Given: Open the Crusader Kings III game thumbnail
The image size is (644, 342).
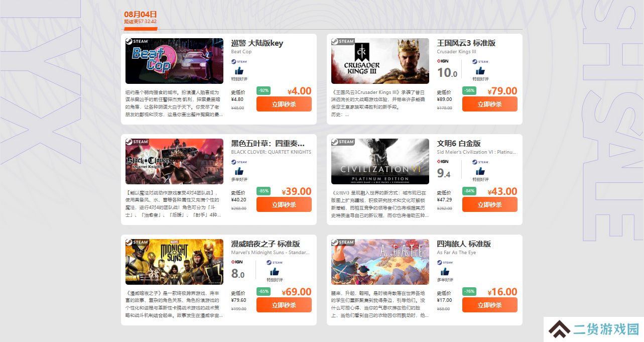Looking at the screenshot, I should pos(380,61).
